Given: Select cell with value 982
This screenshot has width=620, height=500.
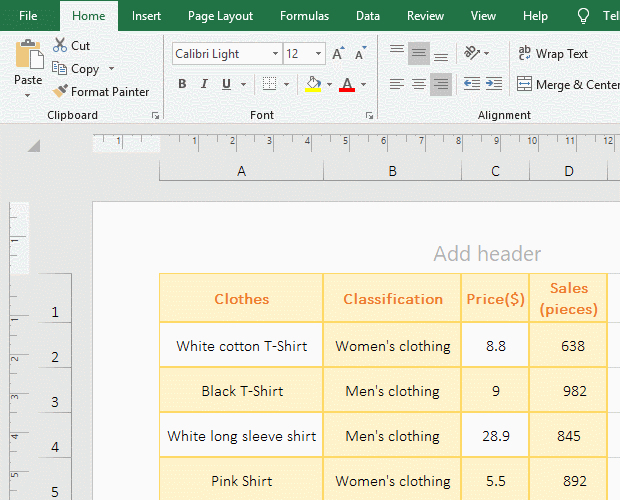Looking at the screenshot, I should click(568, 391).
